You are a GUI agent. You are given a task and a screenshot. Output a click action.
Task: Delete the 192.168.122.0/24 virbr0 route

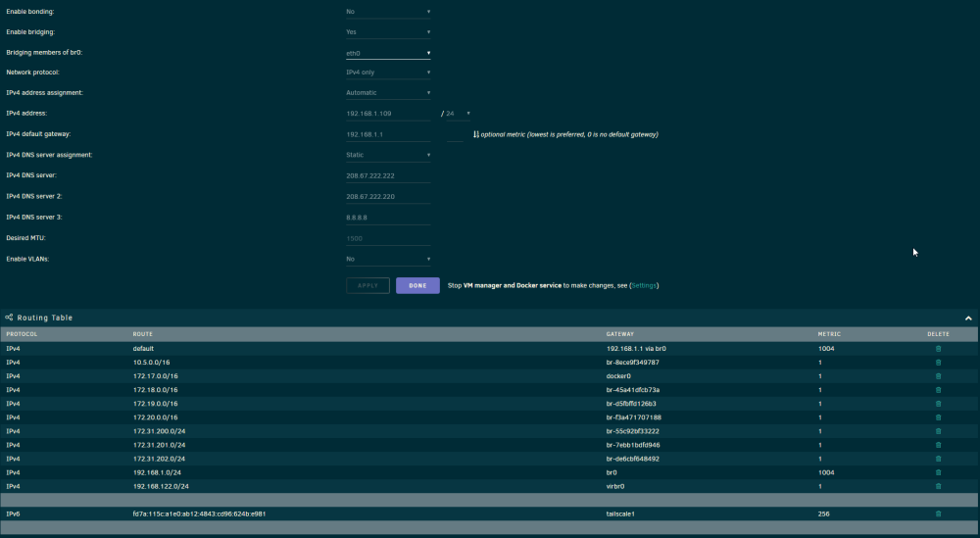938,486
